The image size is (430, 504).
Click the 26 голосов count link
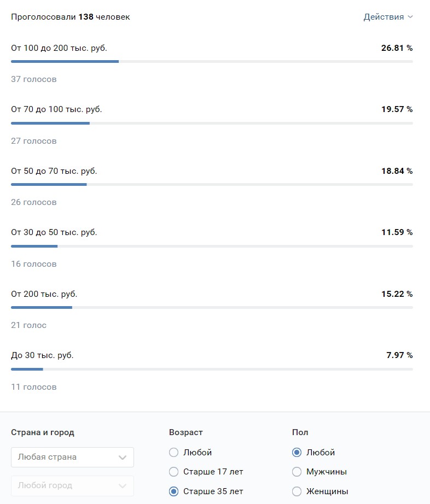34,202
